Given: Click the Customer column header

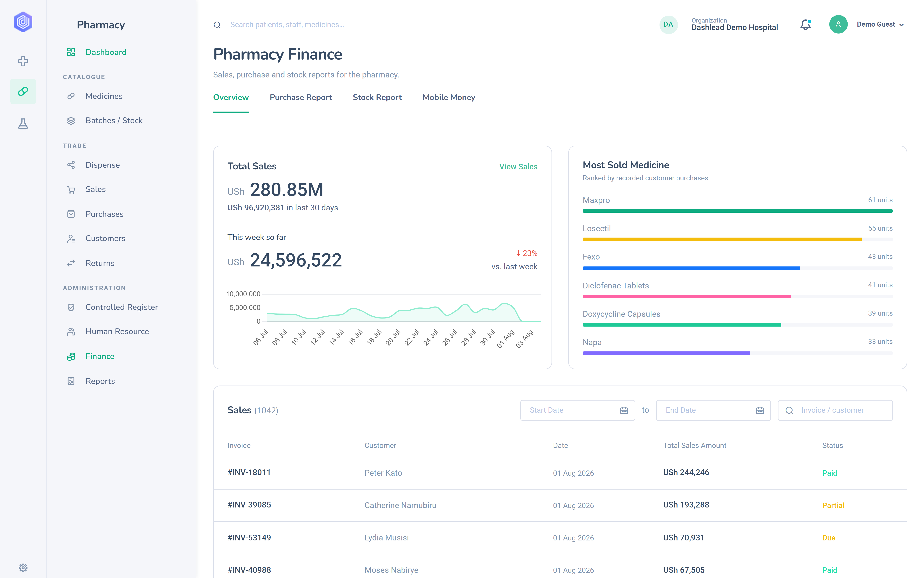Looking at the screenshot, I should pyautogui.click(x=380, y=445).
